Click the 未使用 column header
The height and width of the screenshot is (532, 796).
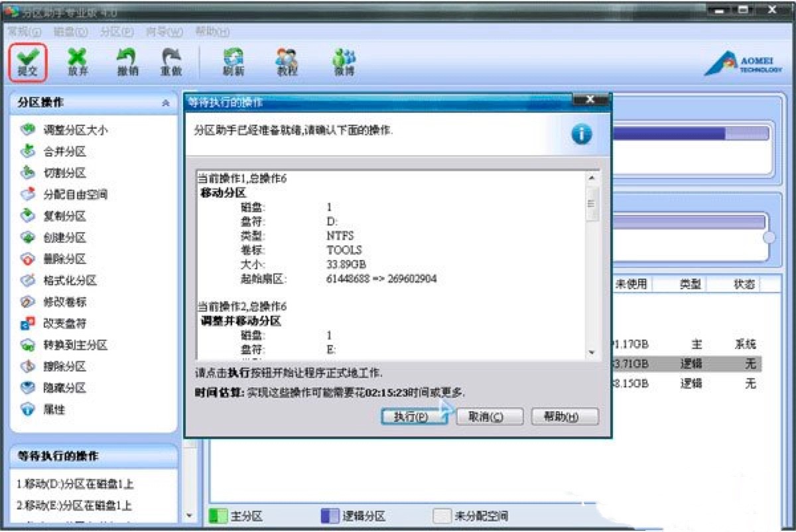tap(630, 284)
